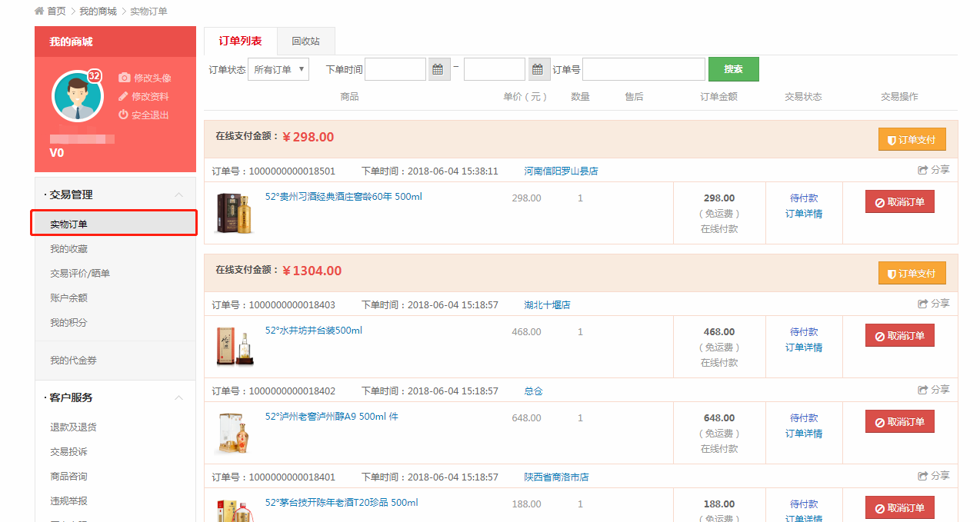Screen dimensions: 980x522
Task: Open the start date calendar picker
Action: pyautogui.click(x=438, y=69)
